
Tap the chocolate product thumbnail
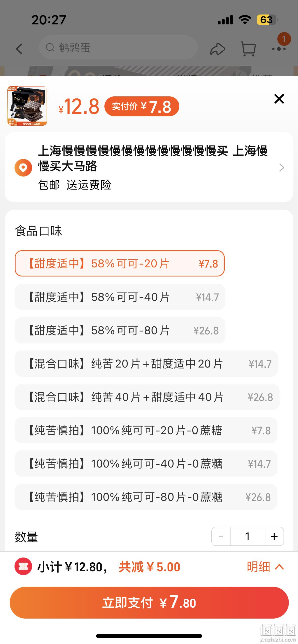click(x=27, y=106)
